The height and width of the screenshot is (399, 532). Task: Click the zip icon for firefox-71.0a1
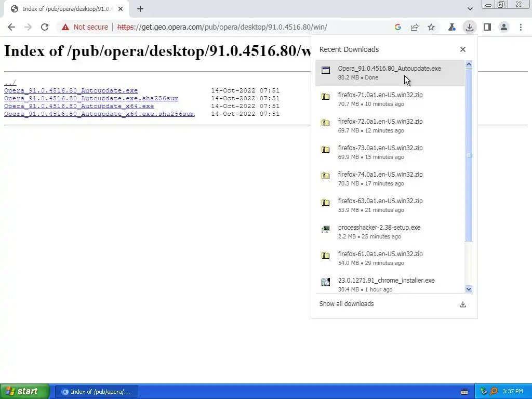coord(326,96)
